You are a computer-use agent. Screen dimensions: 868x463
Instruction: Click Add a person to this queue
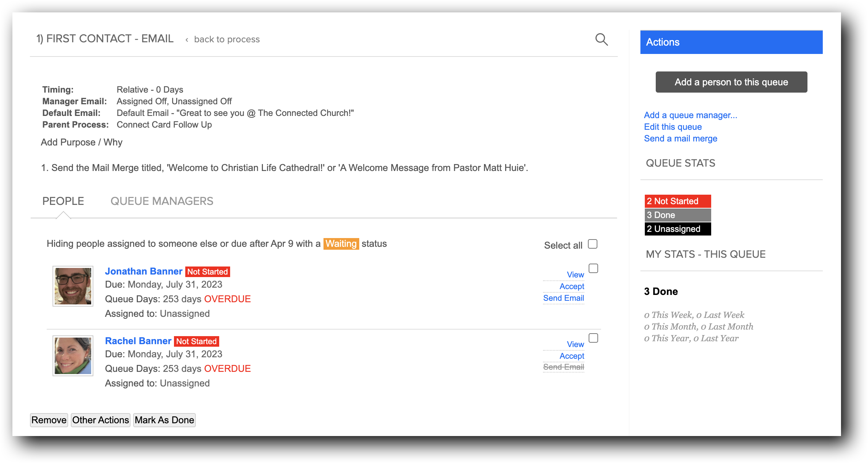[x=731, y=82]
